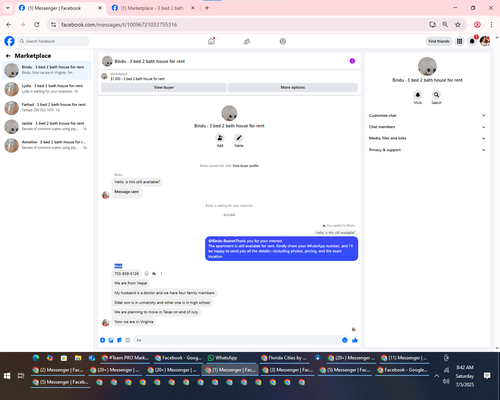Bookmark this page with star icon

click(x=458, y=24)
